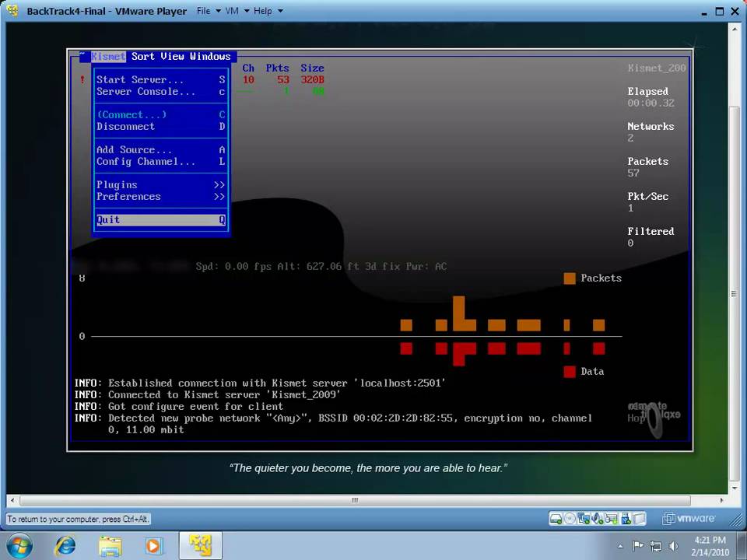Image resolution: width=747 pixels, height=560 pixels.
Task: Click the red Data legend swatch
Action: click(570, 372)
